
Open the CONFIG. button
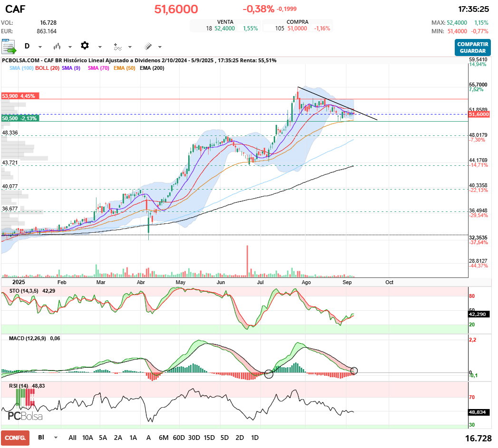coord(15,438)
